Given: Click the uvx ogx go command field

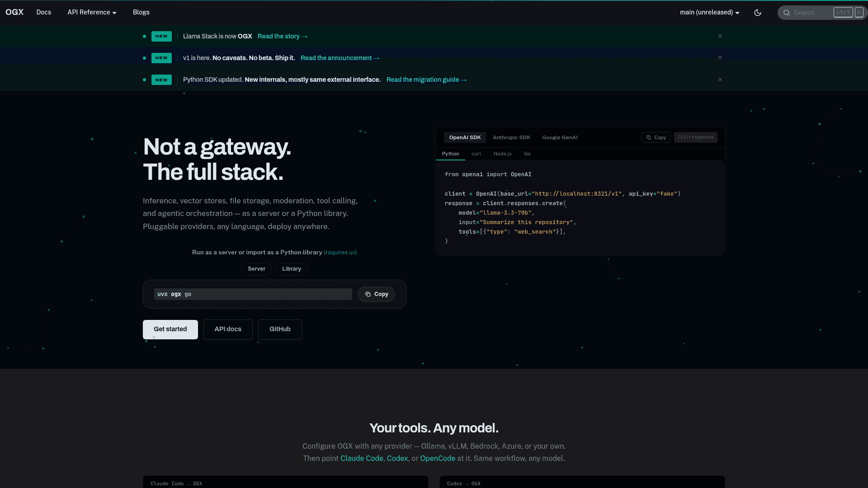Looking at the screenshot, I should coord(253,294).
